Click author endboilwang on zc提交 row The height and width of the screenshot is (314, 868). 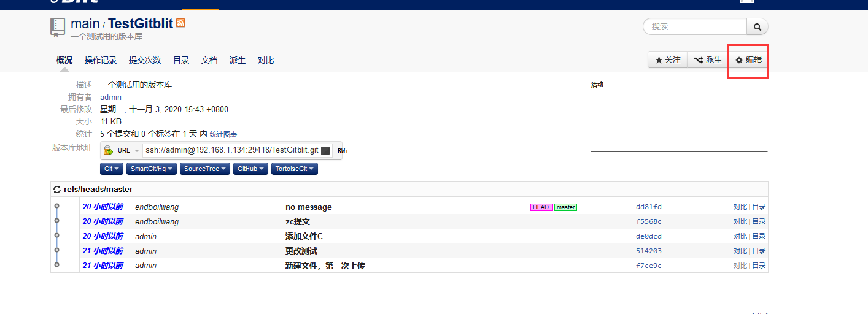(x=157, y=221)
